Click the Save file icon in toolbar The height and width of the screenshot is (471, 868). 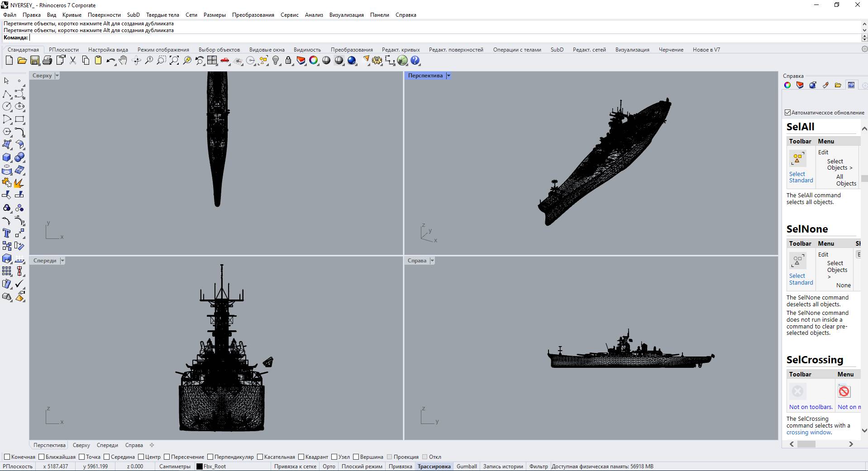tap(34, 61)
